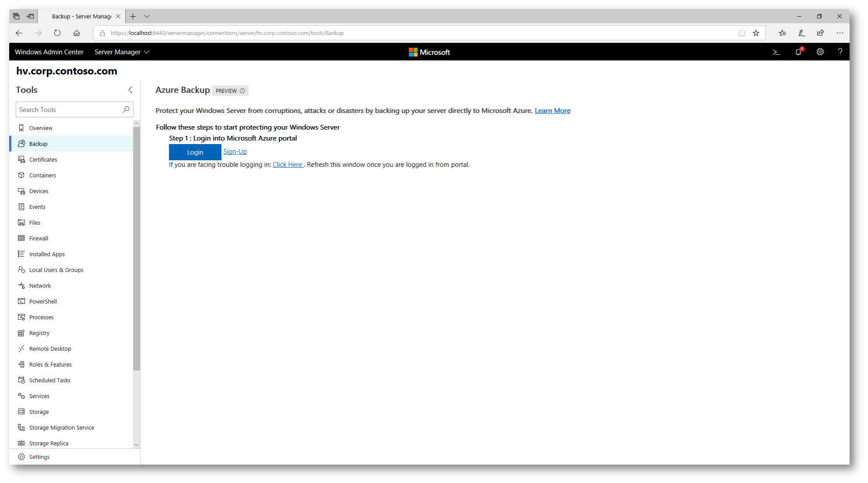Click the help question mark icon
868x483 pixels.
click(x=840, y=52)
